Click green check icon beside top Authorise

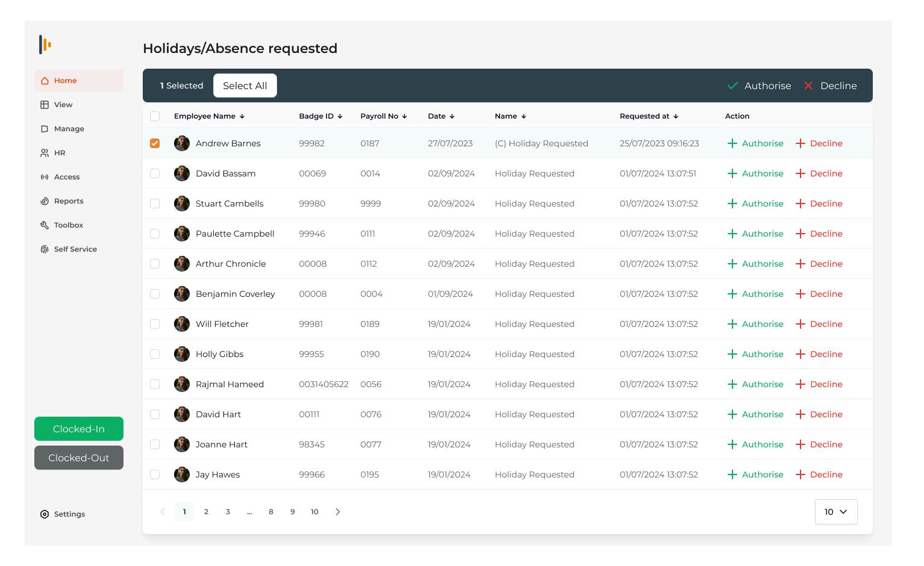[x=732, y=86]
